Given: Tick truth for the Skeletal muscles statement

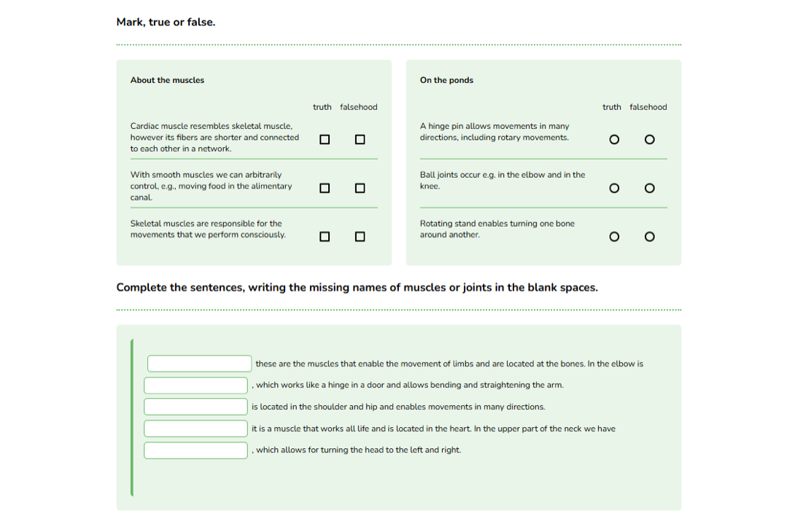Looking at the screenshot, I should pos(325,237).
